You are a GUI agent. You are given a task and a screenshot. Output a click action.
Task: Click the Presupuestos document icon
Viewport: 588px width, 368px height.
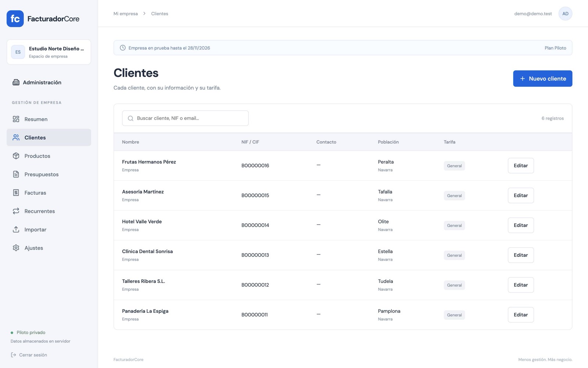point(16,174)
